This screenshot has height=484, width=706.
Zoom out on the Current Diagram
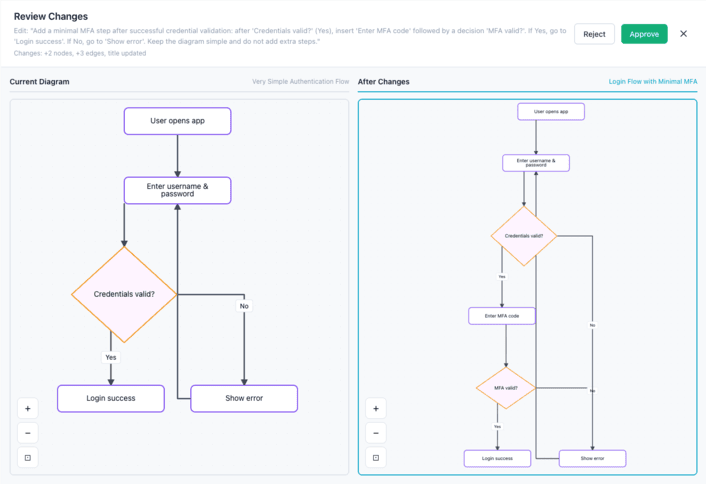click(28, 433)
